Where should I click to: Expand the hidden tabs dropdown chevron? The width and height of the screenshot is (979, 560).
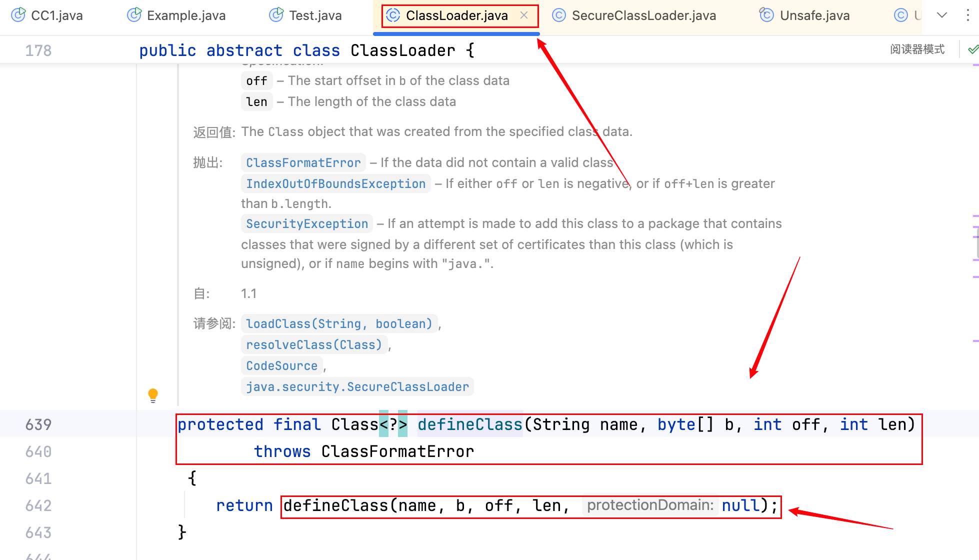[942, 15]
